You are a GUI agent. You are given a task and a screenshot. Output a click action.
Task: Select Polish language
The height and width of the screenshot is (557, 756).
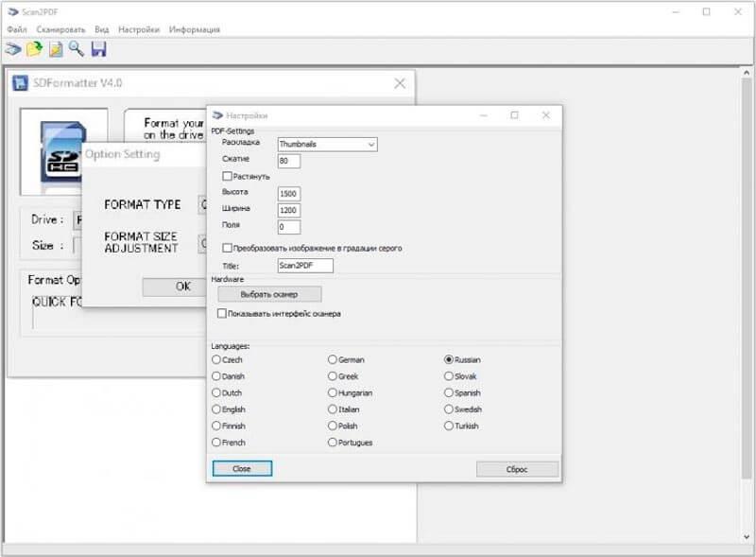[x=333, y=426]
